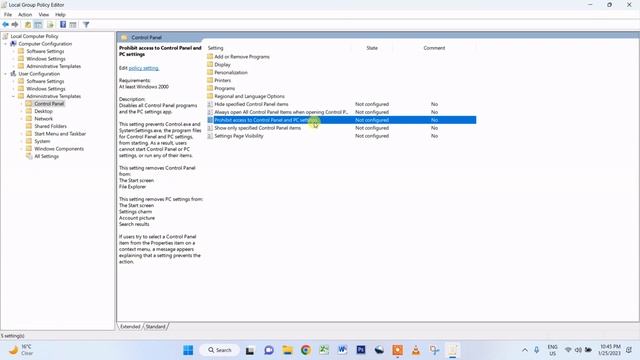
Task: Expand the System tree node arrow
Action: 21,141
